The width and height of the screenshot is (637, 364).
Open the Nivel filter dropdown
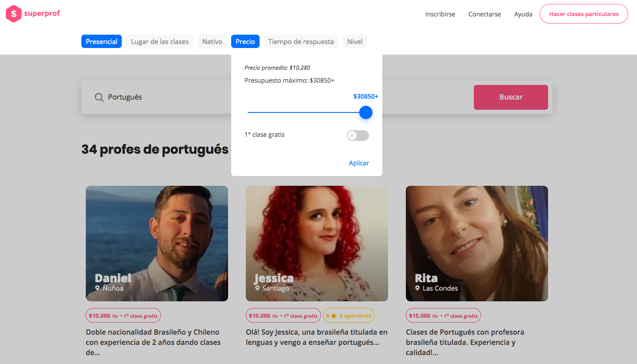coord(355,42)
